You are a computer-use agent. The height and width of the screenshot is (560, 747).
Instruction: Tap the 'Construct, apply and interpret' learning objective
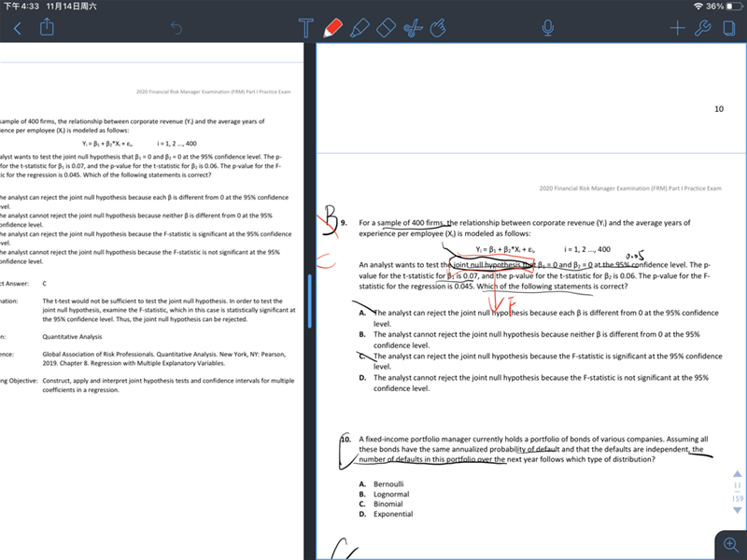point(168,385)
